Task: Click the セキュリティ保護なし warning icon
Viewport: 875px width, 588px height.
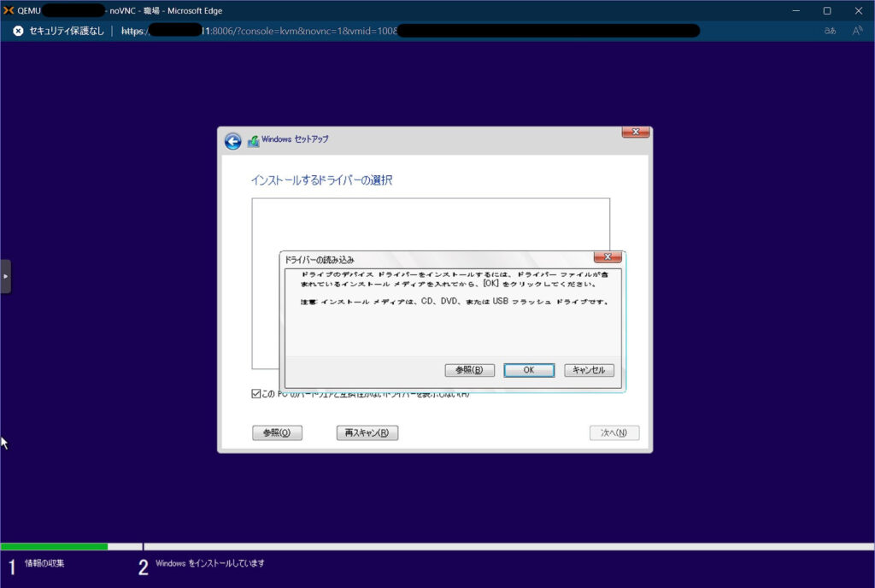Action: [17, 30]
